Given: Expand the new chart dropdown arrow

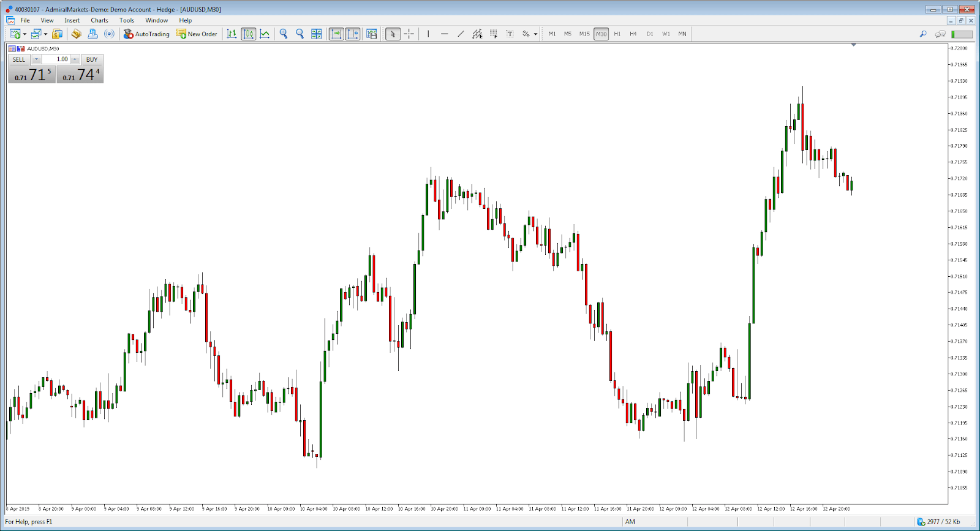Looking at the screenshot, I should tap(24, 34).
